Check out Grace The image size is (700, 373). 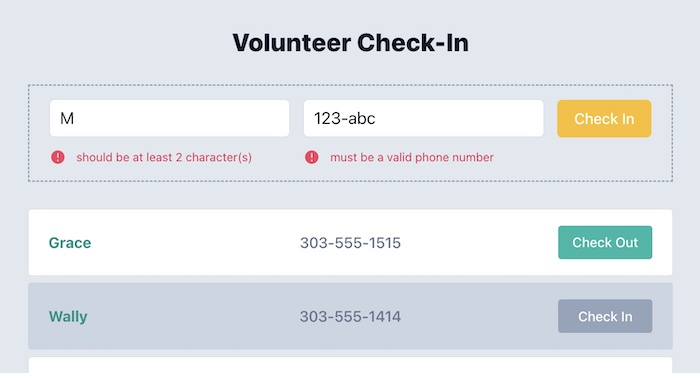pyautogui.click(x=605, y=242)
